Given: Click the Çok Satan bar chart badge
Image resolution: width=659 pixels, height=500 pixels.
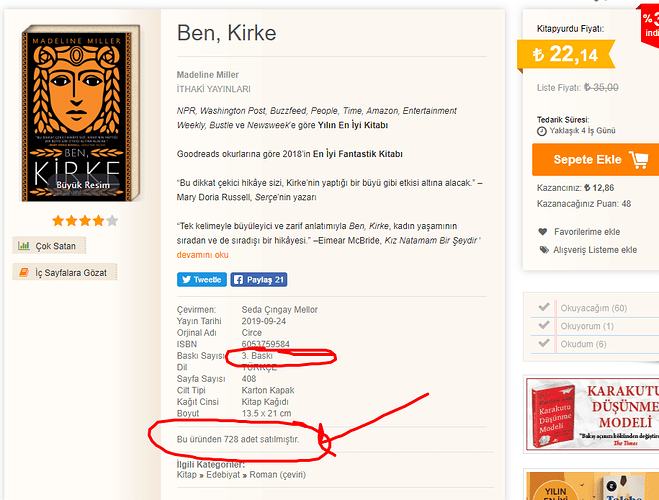Looking at the screenshot, I should pos(51,246).
